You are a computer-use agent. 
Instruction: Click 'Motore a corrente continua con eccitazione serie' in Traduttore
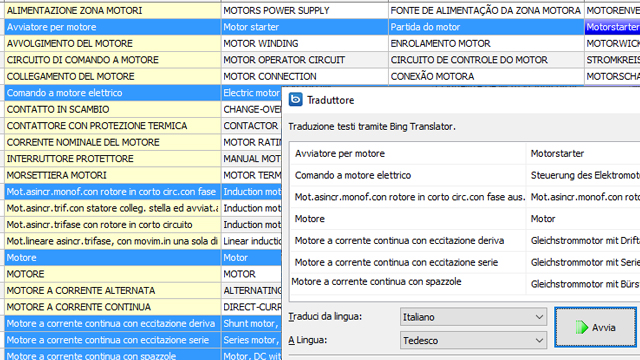(x=396, y=262)
